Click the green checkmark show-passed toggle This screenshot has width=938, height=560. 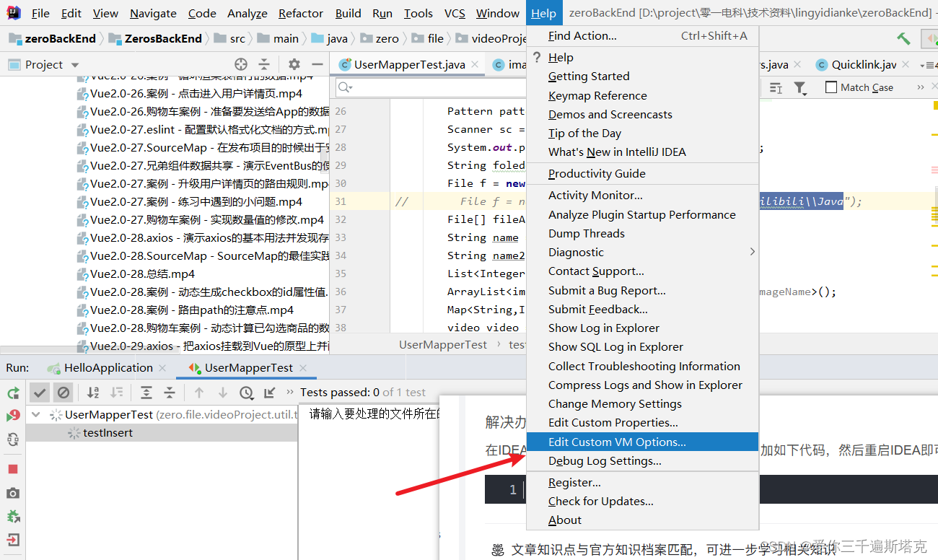pos(40,392)
